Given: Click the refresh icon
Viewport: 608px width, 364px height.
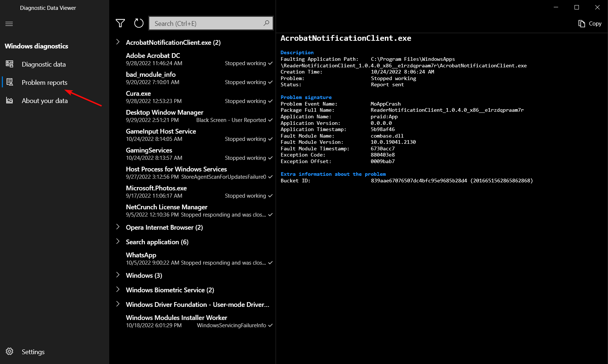Looking at the screenshot, I should point(139,23).
